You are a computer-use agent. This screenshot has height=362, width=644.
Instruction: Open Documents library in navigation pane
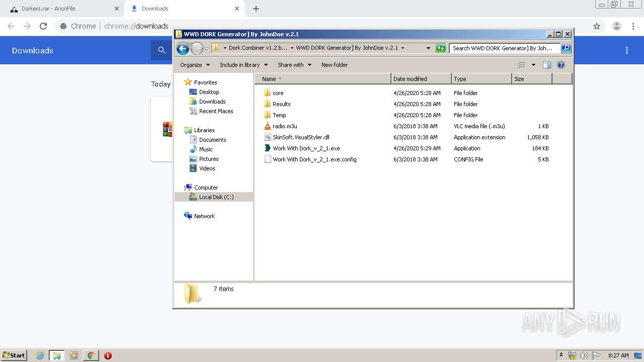coord(212,140)
